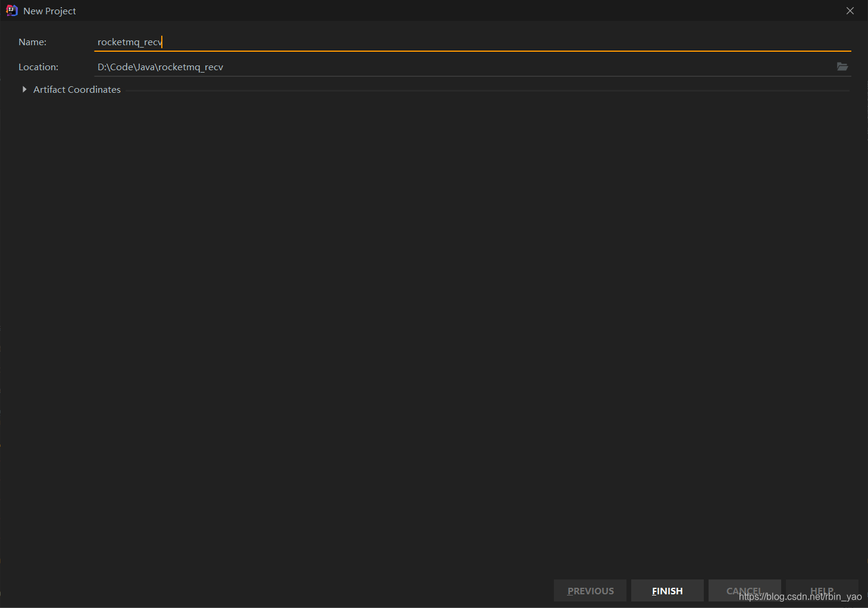The width and height of the screenshot is (868, 608).
Task: Click the IntelliJ IDEA logo in title bar
Action: click(11, 10)
